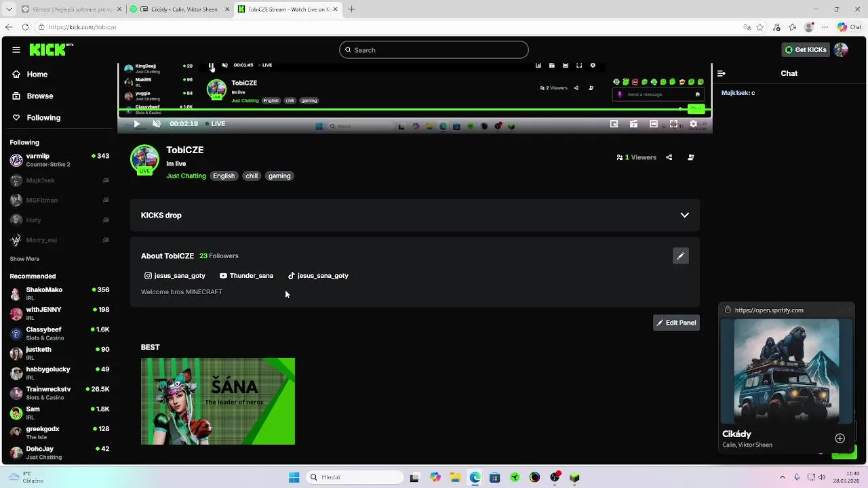868x488 pixels.
Task: Open Edge settings and more menu
Action: pos(825,27)
